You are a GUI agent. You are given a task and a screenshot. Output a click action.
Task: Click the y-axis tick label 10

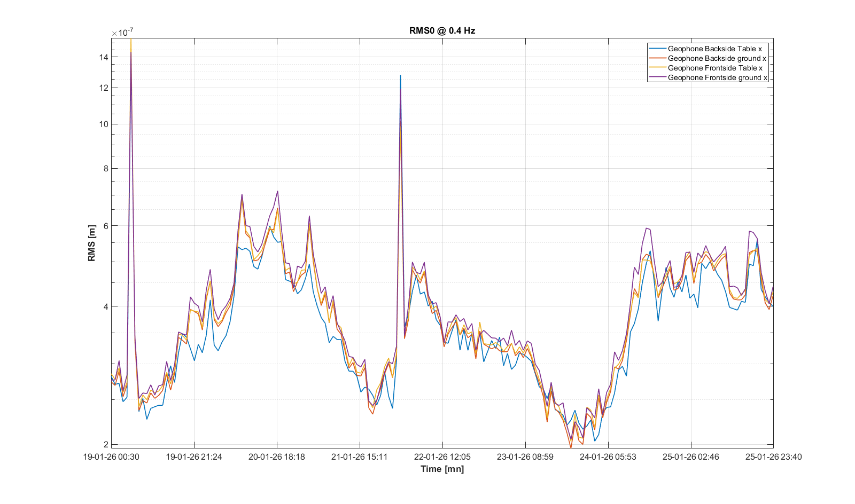[x=104, y=124]
